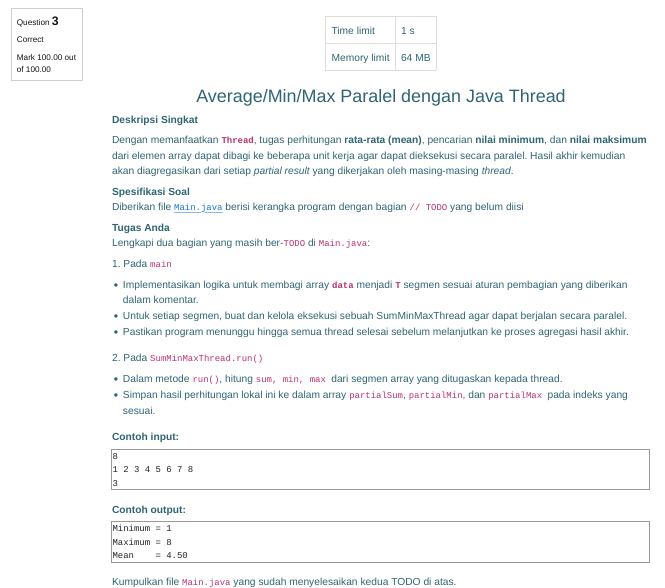Open the Main.java link under Spesifikasi Soal
665x588 pixels.
(198, 207)
